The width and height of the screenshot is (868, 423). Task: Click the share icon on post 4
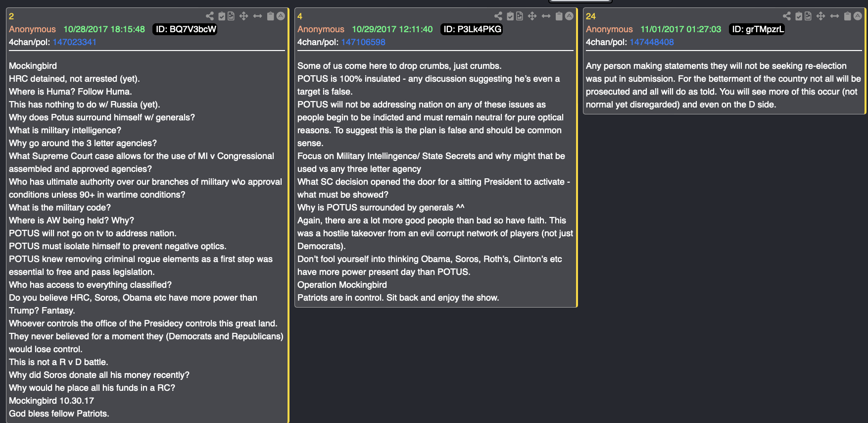pyautogui.click(x=498, y=16)
